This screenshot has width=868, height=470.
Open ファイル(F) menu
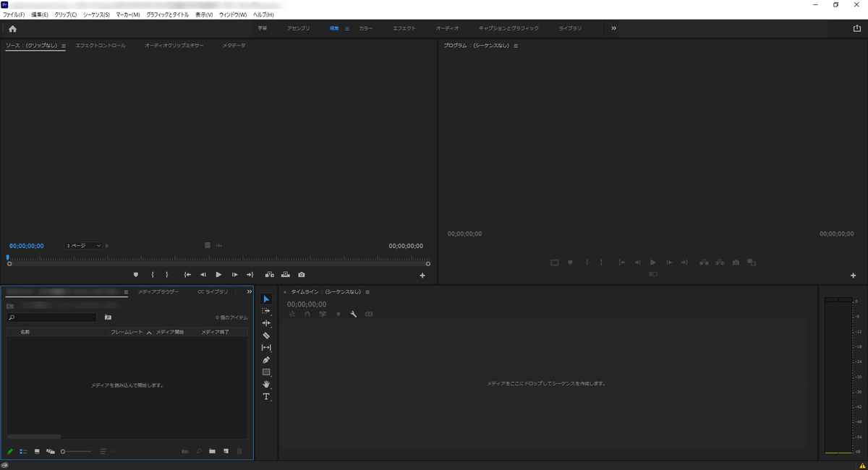point(14,14)
